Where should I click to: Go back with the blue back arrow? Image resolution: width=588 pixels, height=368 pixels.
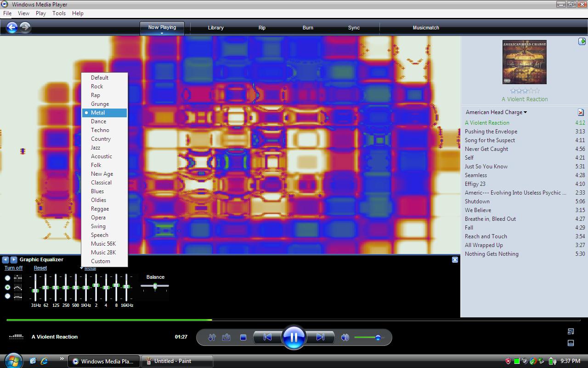[12, 28]
